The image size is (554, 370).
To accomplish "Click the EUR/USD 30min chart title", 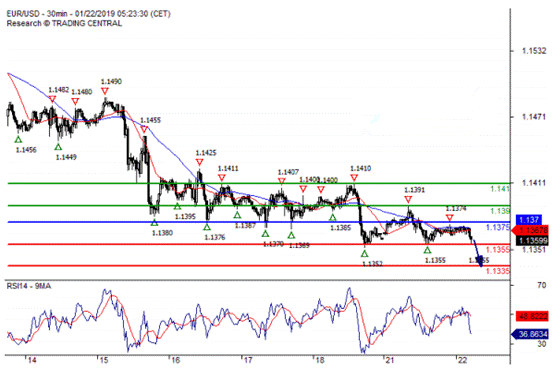I will pos(88,14).
